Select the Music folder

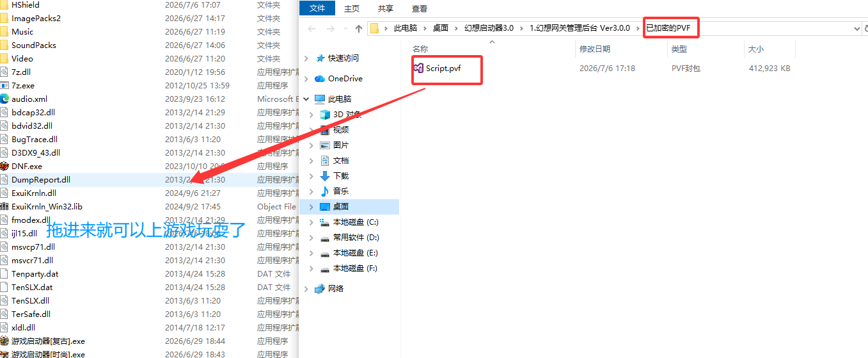point(22,31)
